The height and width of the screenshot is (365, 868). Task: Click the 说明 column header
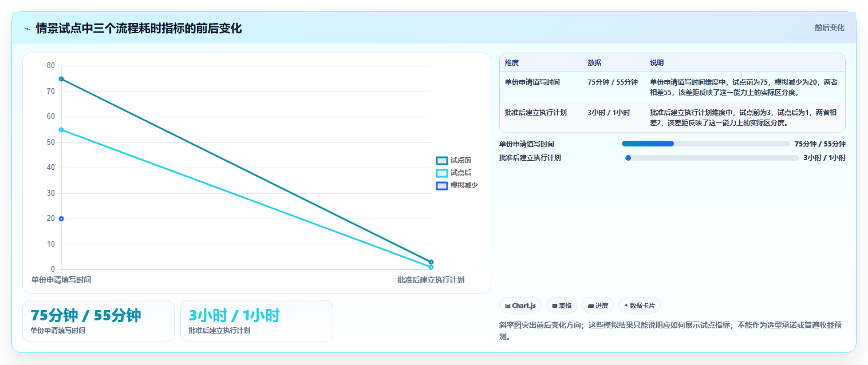pos(657,63)
